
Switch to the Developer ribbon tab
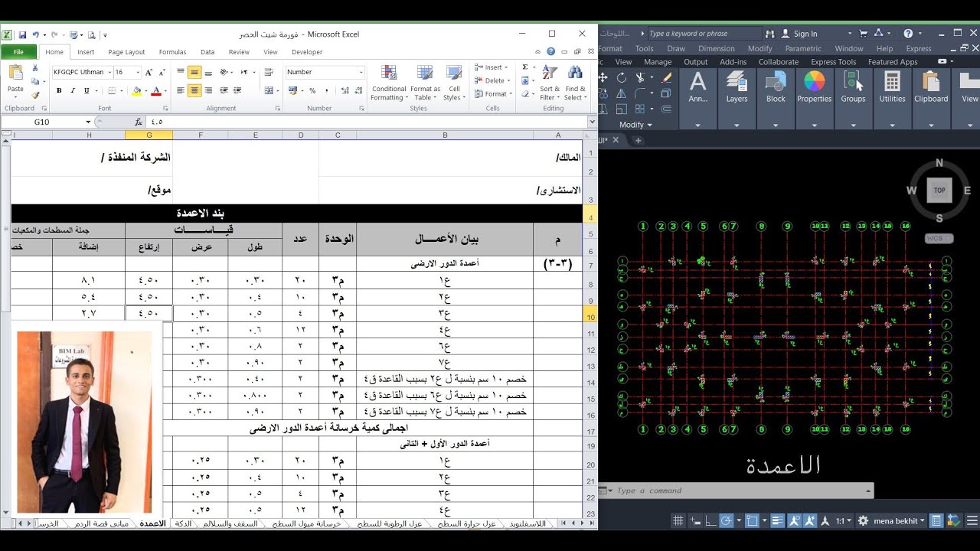pos(307,52)
